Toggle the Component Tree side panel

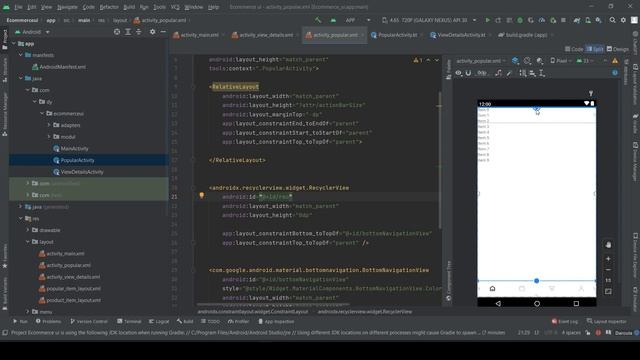pyautogui.click(x=449, y=282)
